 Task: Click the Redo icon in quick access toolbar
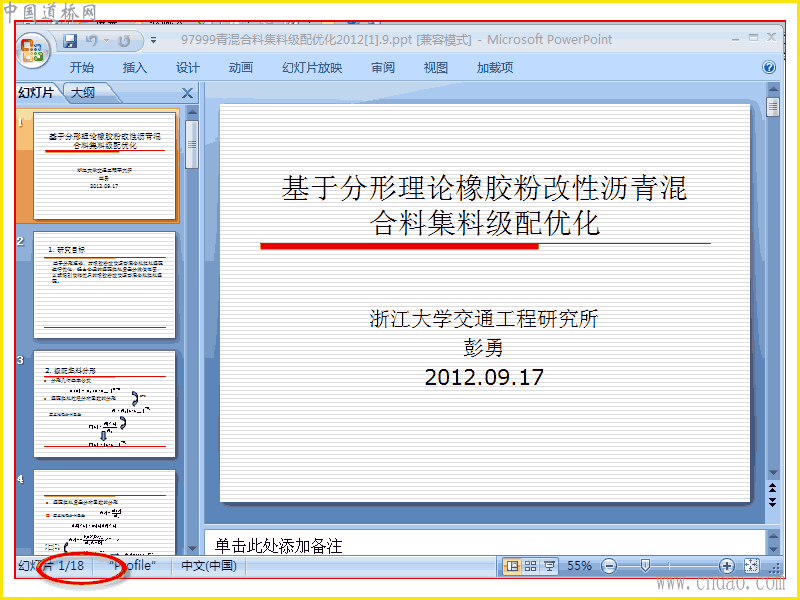[124, 40]
